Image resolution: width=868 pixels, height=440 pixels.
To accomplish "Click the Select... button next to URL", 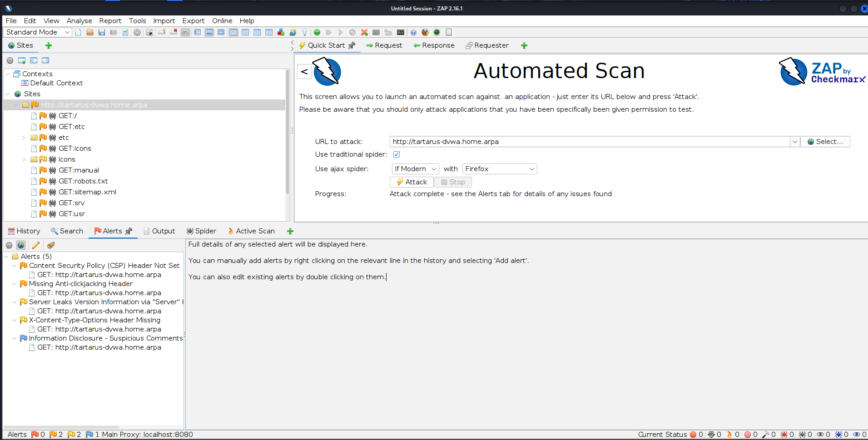I will [x=825, y=142].
